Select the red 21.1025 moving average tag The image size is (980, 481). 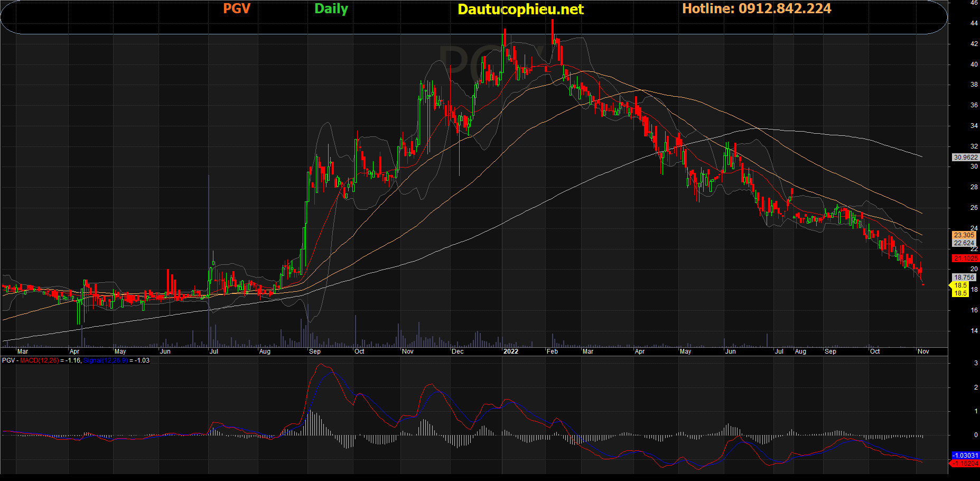click(965, 258)
